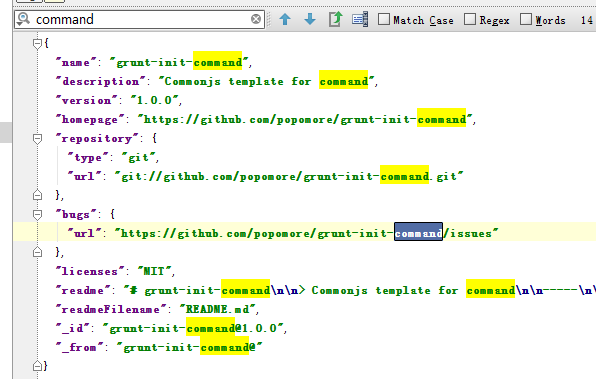The width and height of the screenshot is (596, 379).
Task: Show search results in Find window
Action: (x=335, y=19)
